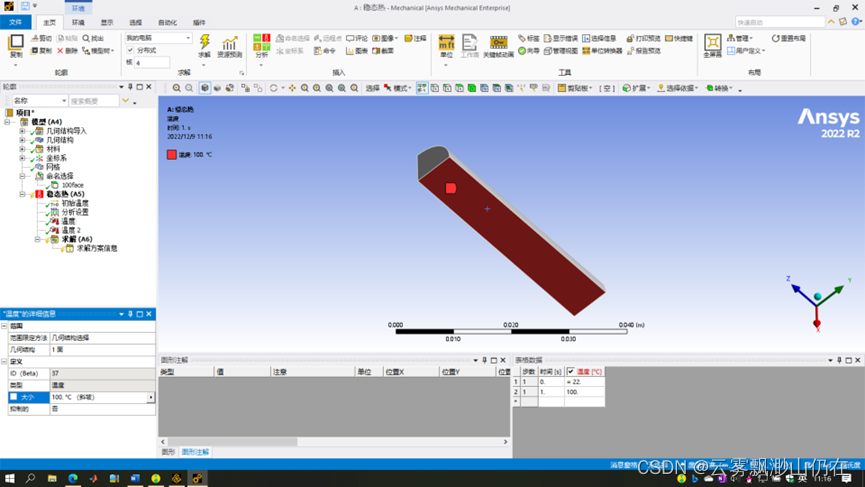Switch to the 显示 ribbon tab
This screenshot has height=487, width=865.
106,22
